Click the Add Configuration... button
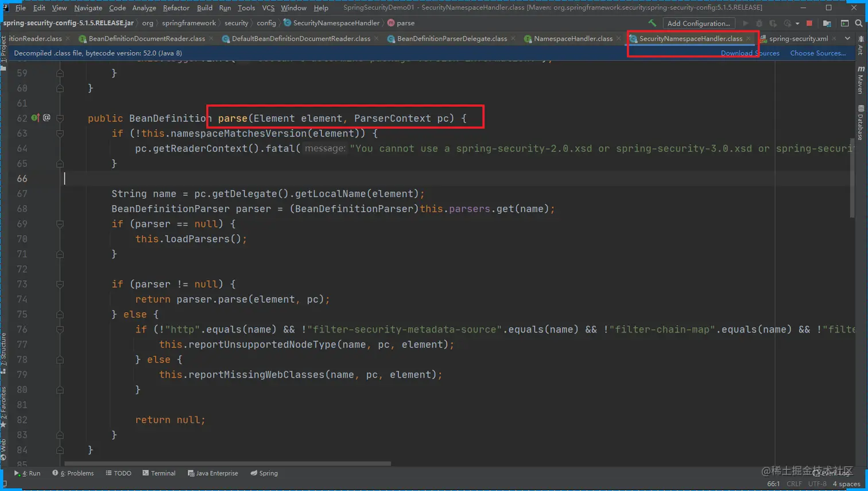The height and width of the screenshot is (491, 868). point(699,24)
